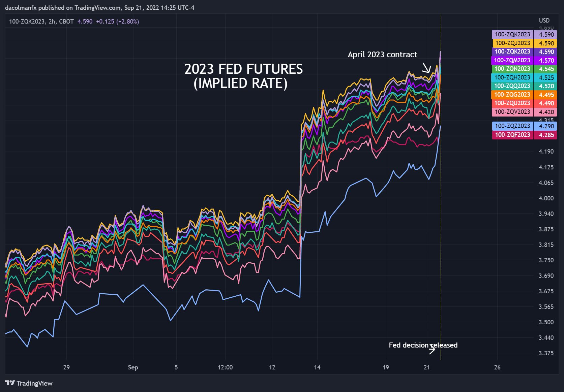Select the April 2023 contract annotation
Image resolution: width=564 pixels, height=392 pixels.
(x=382, y=55)
